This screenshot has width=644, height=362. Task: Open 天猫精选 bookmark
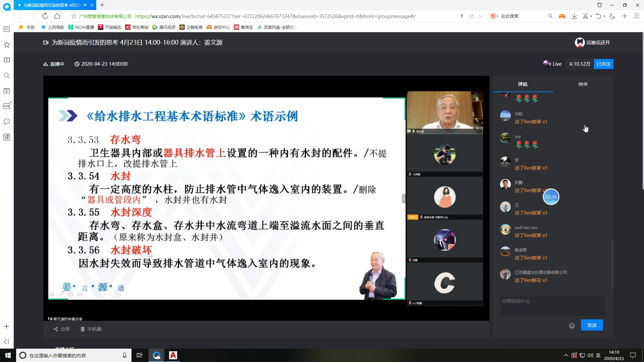coord(110,27)
